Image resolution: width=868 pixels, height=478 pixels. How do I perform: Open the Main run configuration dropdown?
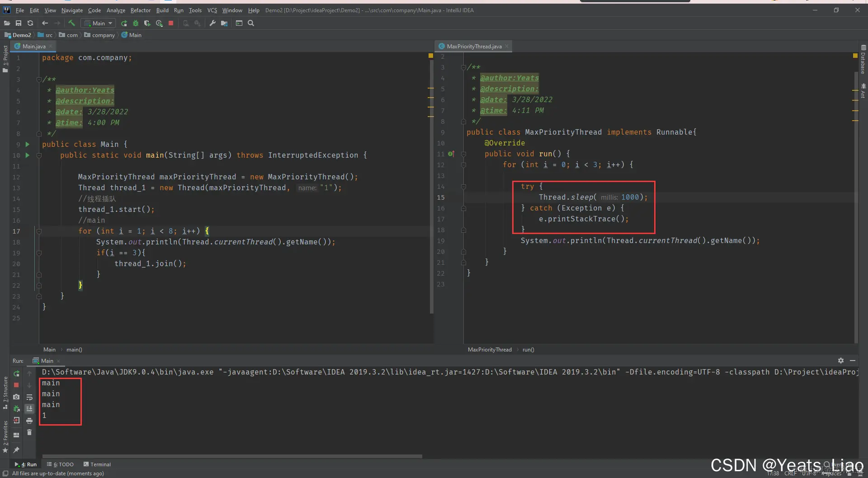tap(99, 23)
